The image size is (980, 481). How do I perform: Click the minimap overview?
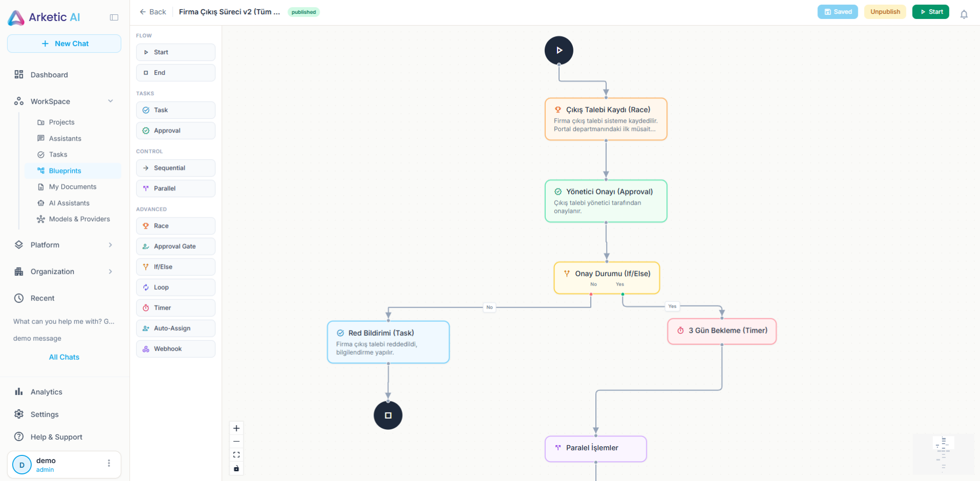(943, 454)
